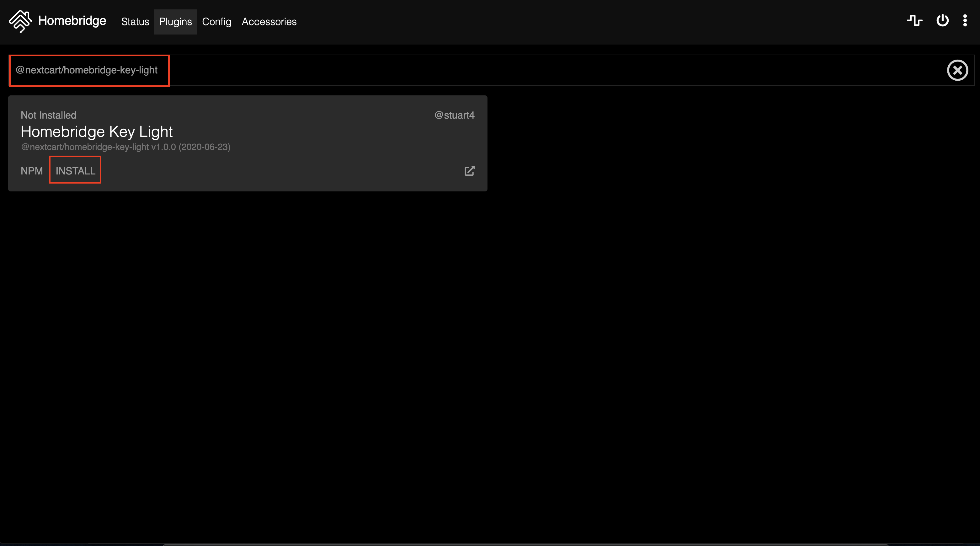The image size is (980, 546).
Task: Open the three-dot options menu
Action: [x=965, y=20]
